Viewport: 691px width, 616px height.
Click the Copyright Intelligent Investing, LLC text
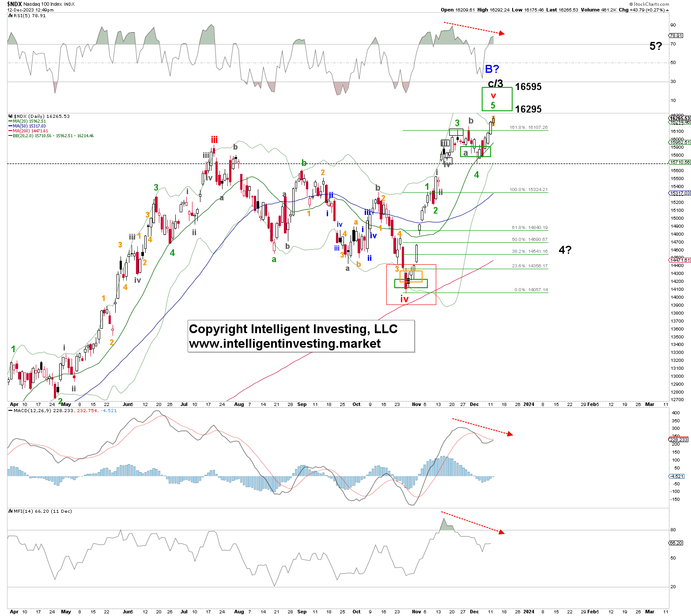[293, 329]
